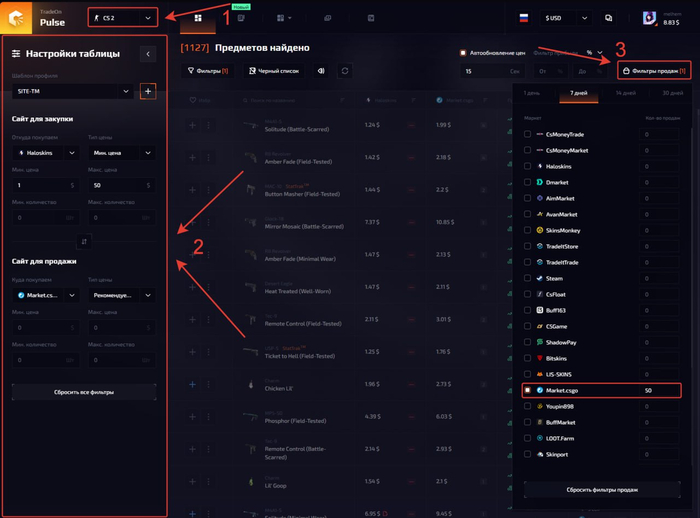Collapse the table settings sidebar arrow
The height and width of the screenshot is (518, 700).
coord(148,54)
